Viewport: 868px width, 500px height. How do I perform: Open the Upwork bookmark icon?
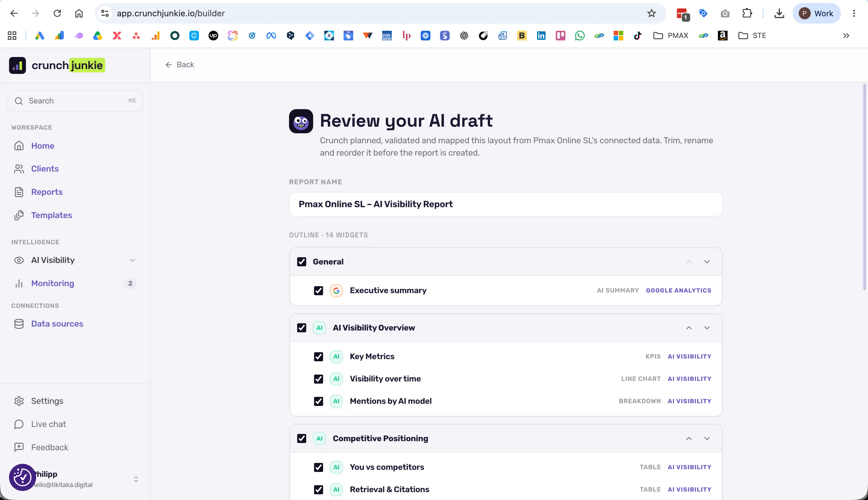(213, 35)
